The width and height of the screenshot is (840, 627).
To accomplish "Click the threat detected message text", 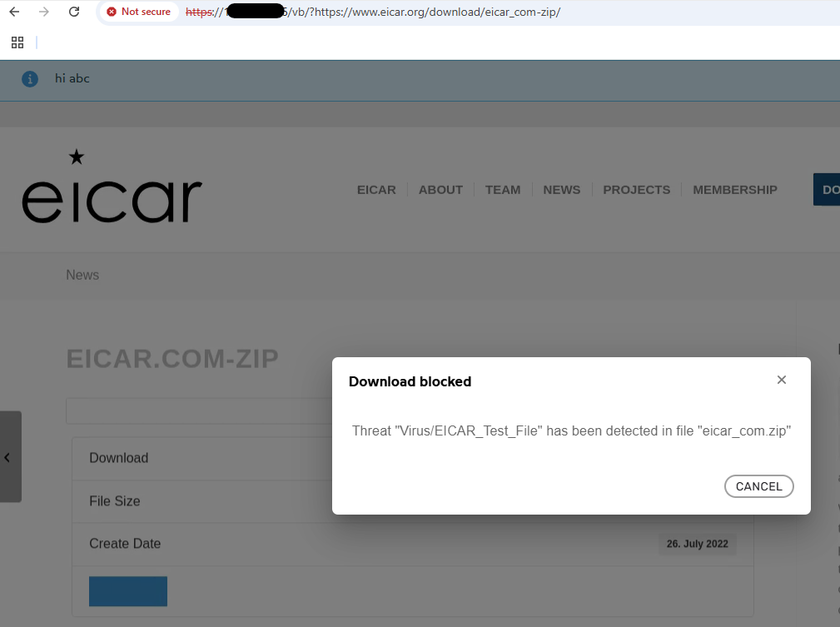I will click(572, 430).
